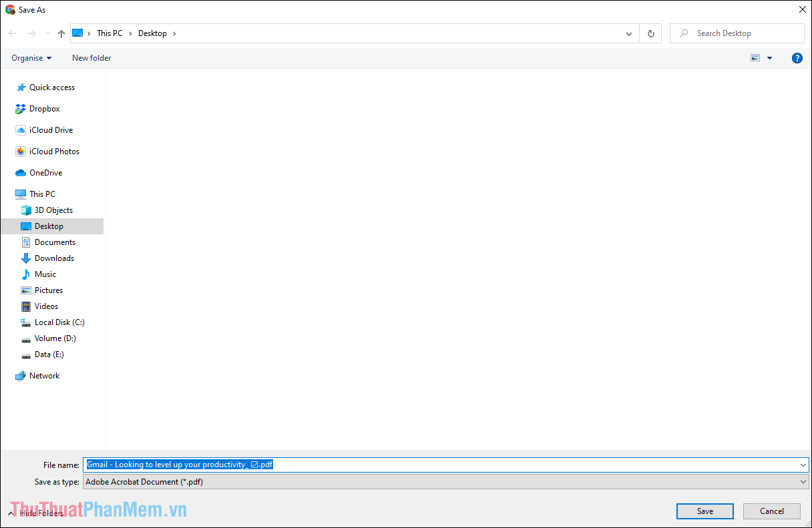Open Downloads in the sidebar
The height and width of the screenshot is (528, 812).
pos(54,258)
